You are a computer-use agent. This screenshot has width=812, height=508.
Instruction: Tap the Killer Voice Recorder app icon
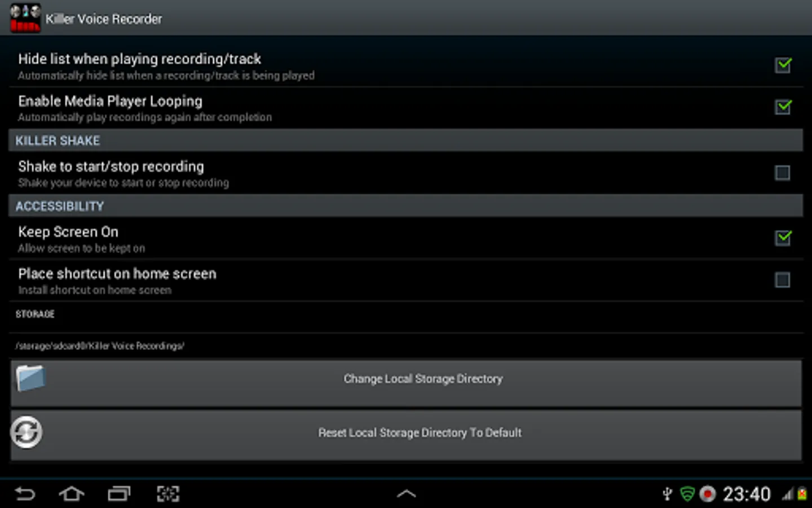point(25,17)
